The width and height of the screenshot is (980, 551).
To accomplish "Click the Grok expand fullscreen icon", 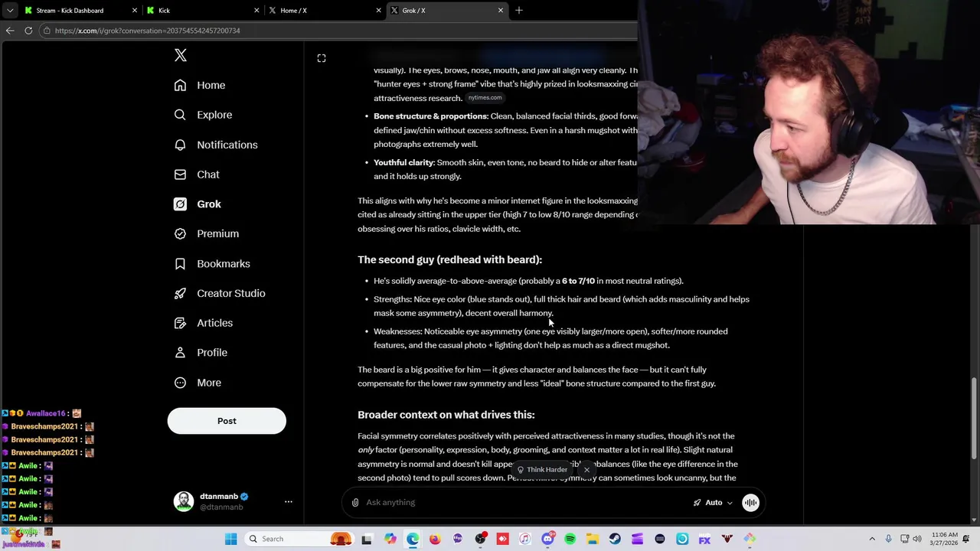I will (322, 58).
